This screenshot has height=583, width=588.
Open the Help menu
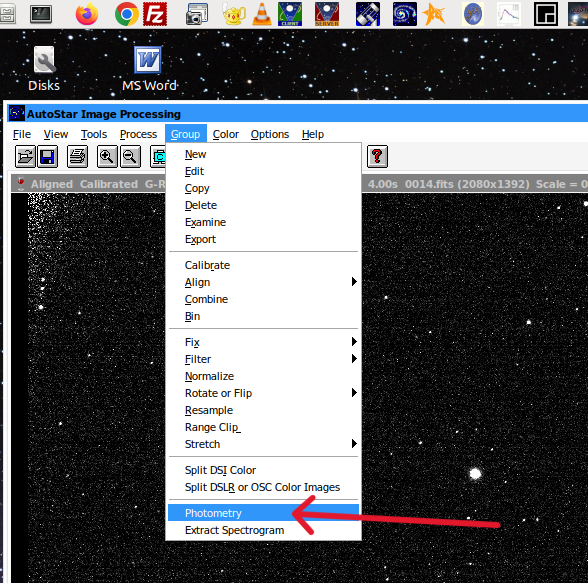[x=313, y=134]
